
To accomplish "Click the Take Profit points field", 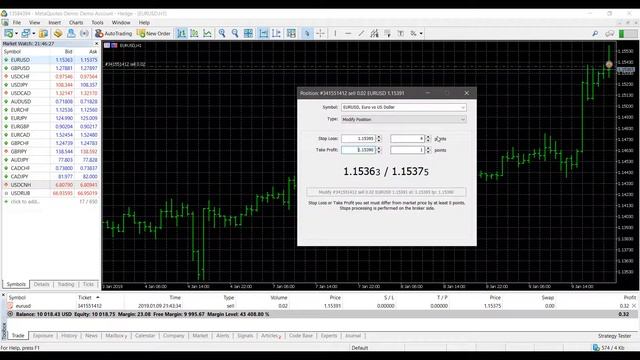I will coord(408,150).
